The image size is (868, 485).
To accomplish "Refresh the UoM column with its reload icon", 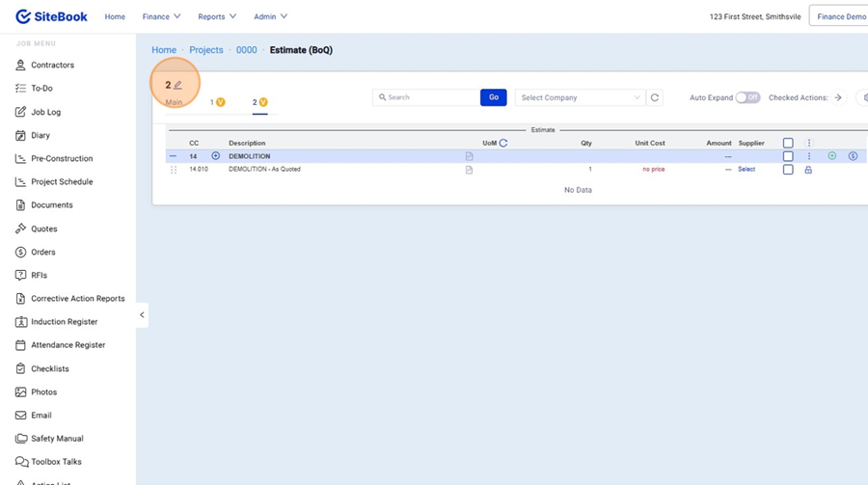I will point(503,143).
